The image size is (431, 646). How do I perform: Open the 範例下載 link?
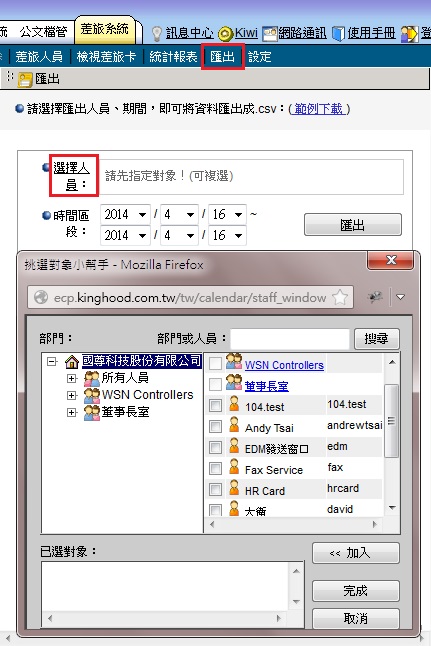pos(319,109)
